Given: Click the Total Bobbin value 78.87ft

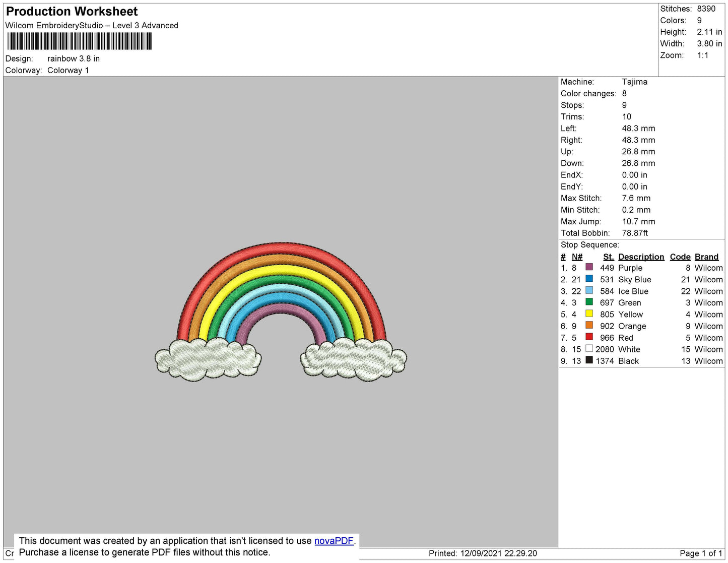Looking at the screenshot, I should pos(635,233).
